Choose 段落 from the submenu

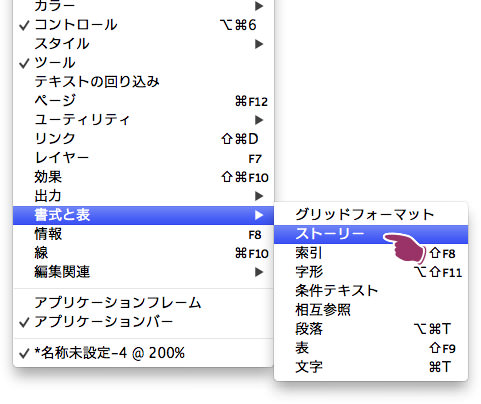pyautogui.click(x=371, y=329)
